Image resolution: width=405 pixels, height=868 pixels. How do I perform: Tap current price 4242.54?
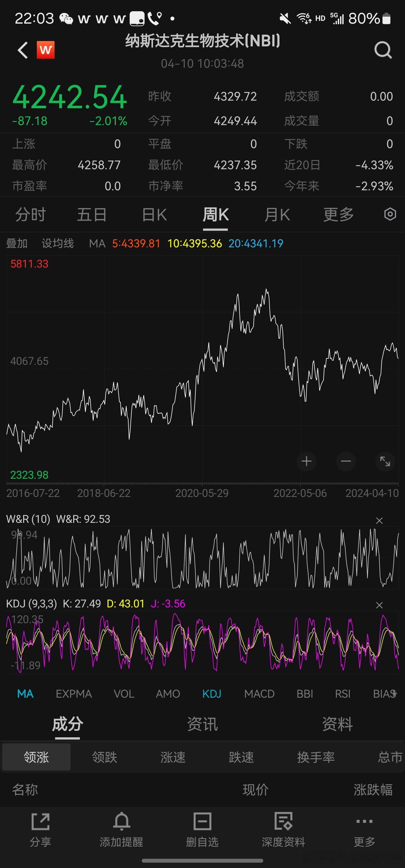[x=69, y=97]
